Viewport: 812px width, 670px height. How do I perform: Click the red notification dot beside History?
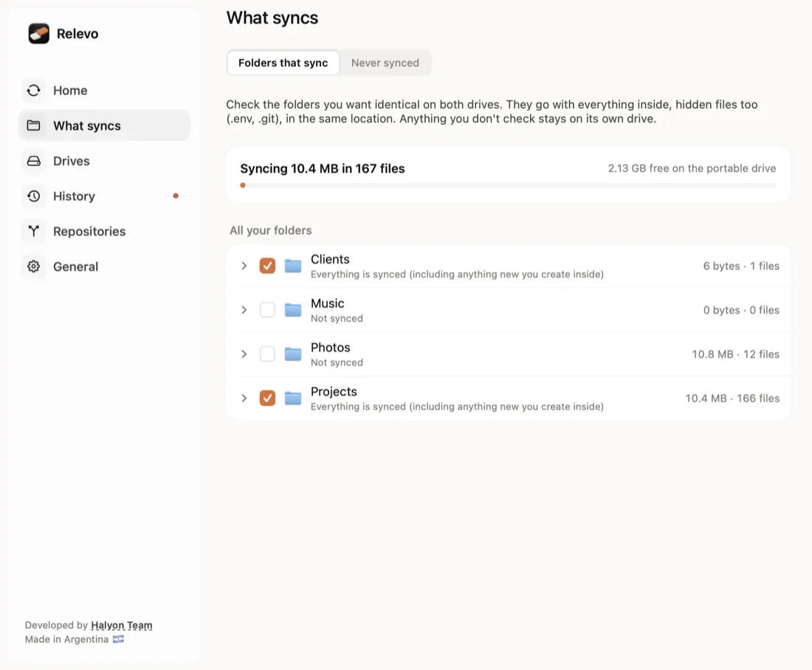[176, 196]
